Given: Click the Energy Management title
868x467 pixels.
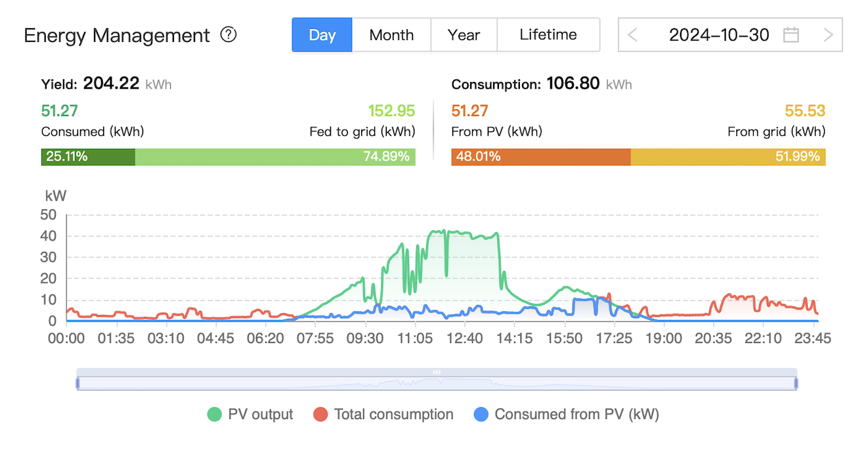Looking at the screenshot, I should click(117, 35).
